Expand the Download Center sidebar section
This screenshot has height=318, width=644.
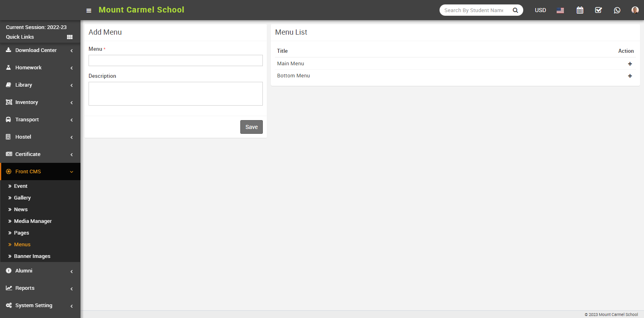pos(40,50)
